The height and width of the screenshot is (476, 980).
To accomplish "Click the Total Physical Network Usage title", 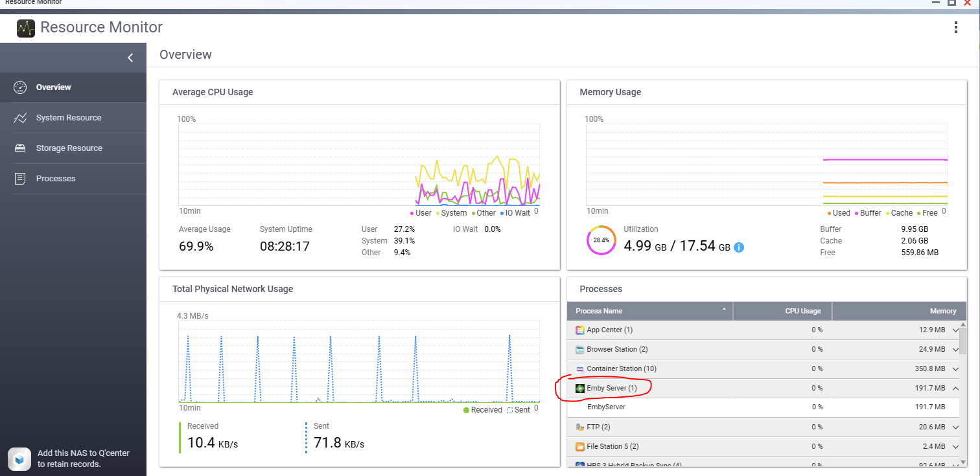I will pyautogui.click(x=233, y=289).
